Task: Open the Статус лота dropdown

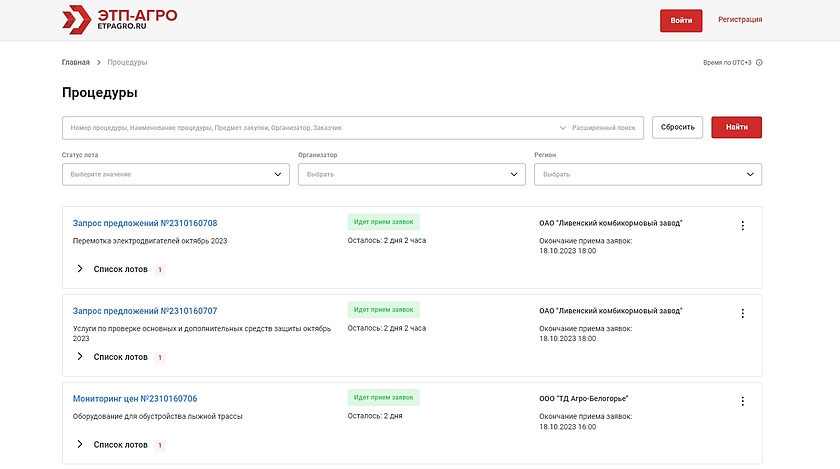Action: (175, 174)
